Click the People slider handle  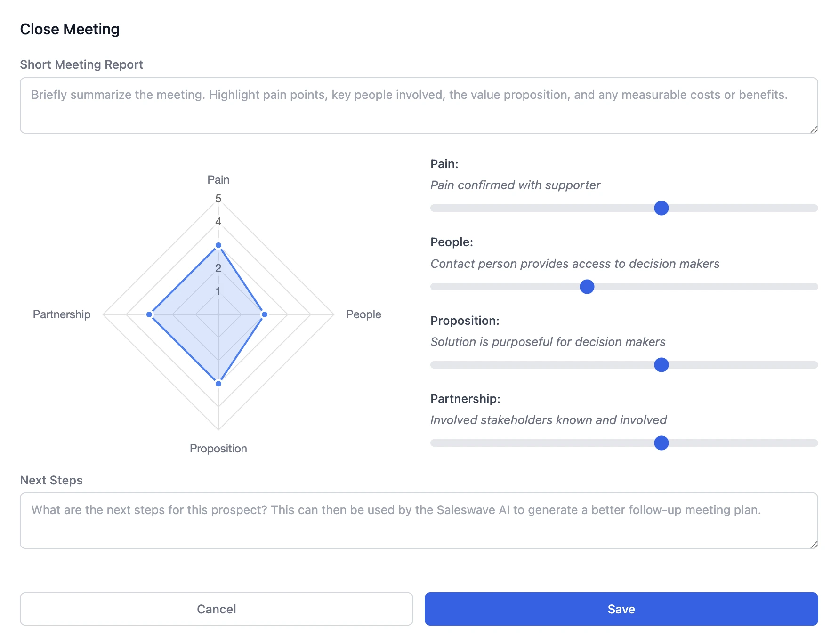pos(587,286)
